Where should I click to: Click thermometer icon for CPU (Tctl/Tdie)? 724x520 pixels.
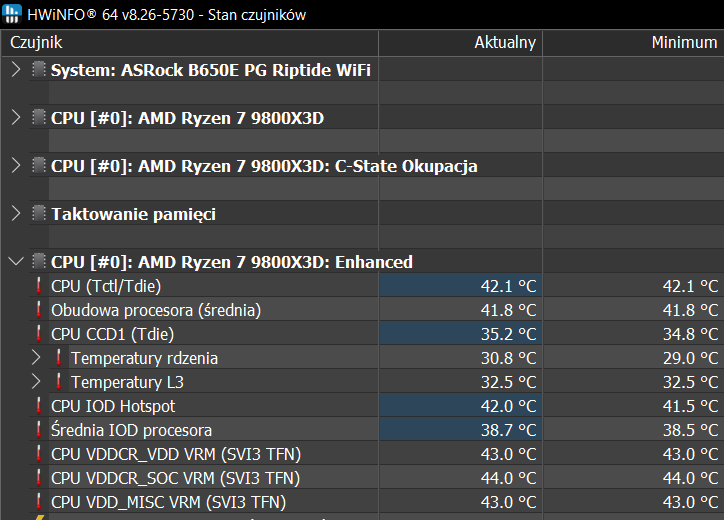tap(39, 285)
